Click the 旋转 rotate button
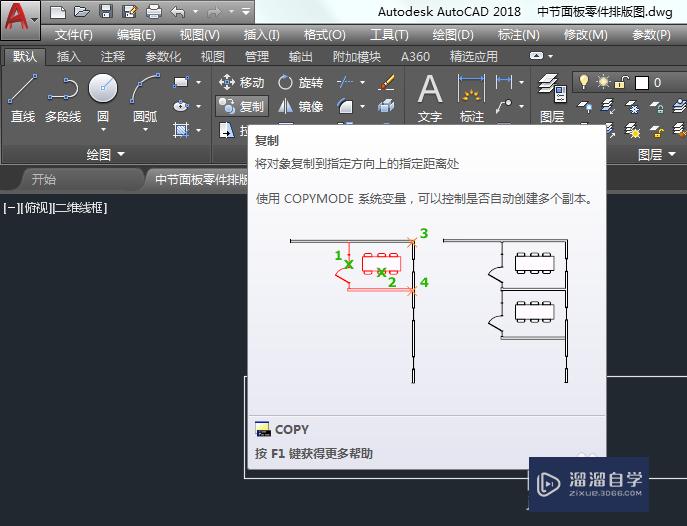Screen dimensions: 687x526 click(x=301, y=82)
